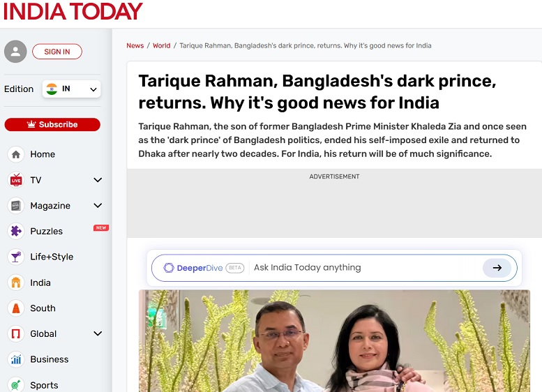The width and height of the screenshot is (542, 392).
Task: Click the user profile avatar icon
Action: point(15,52)
